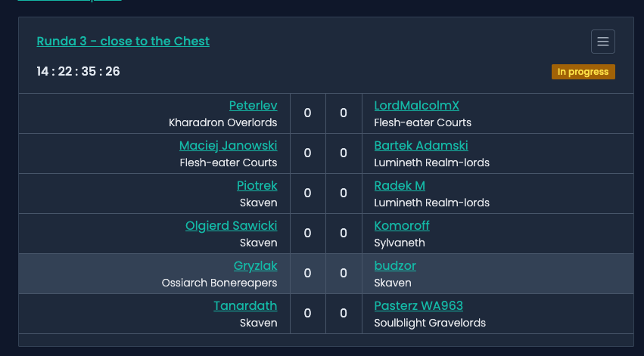Open Peterlev's player profile

click(x=253, y=106)
